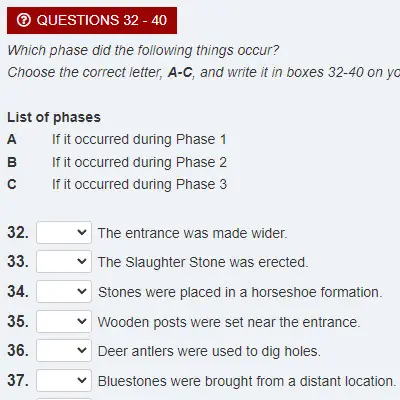Click option C 'occurred during Phase 3' text
This screenshot has height=400, width=400.
point(139,184)
